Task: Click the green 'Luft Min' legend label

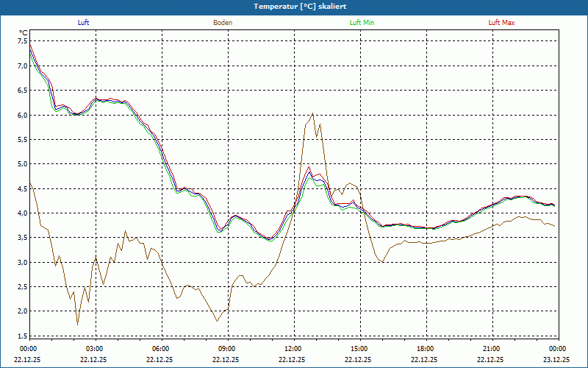Action: [x=362, y=23]
